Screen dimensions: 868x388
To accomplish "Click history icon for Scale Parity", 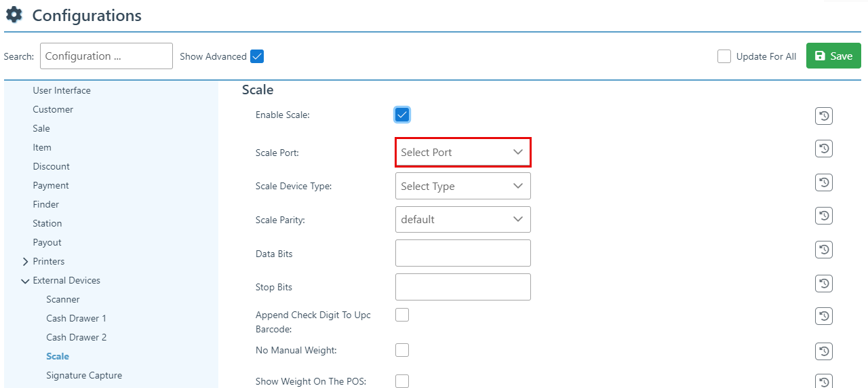I will pyautogui.click(x=823, y=216).
